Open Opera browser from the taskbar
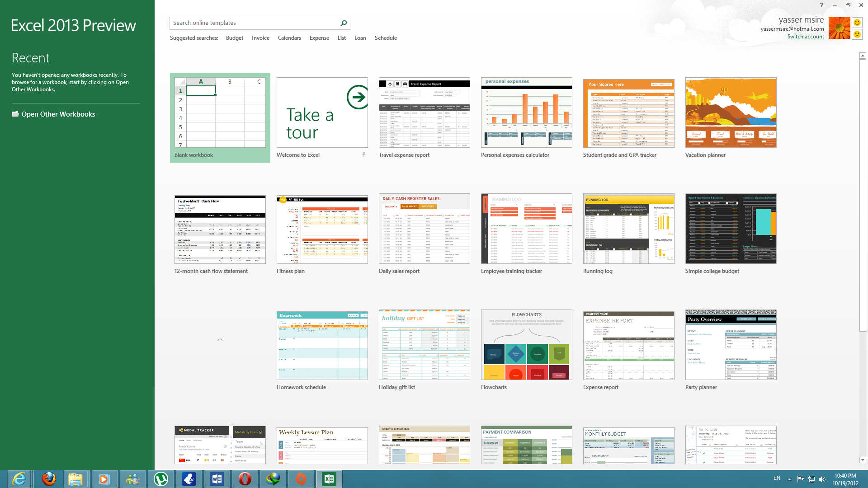This screenshot has width=868, height=488. click(x=245, y=479)
